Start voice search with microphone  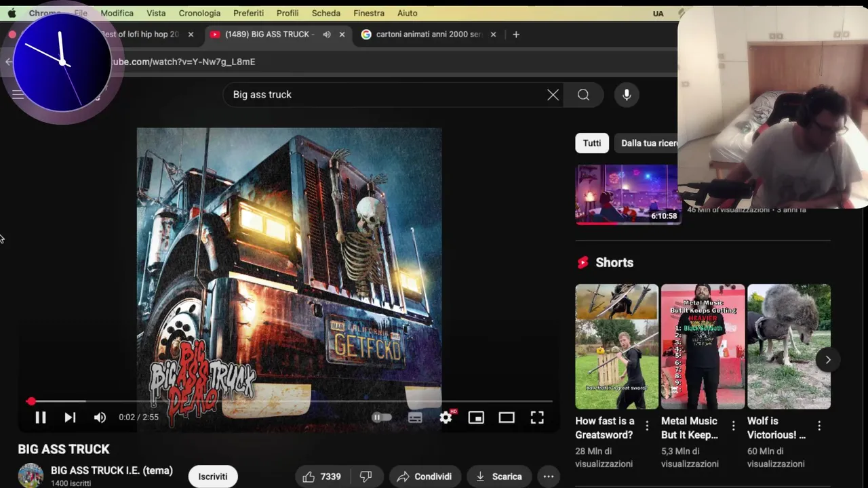tap(627, 95)
